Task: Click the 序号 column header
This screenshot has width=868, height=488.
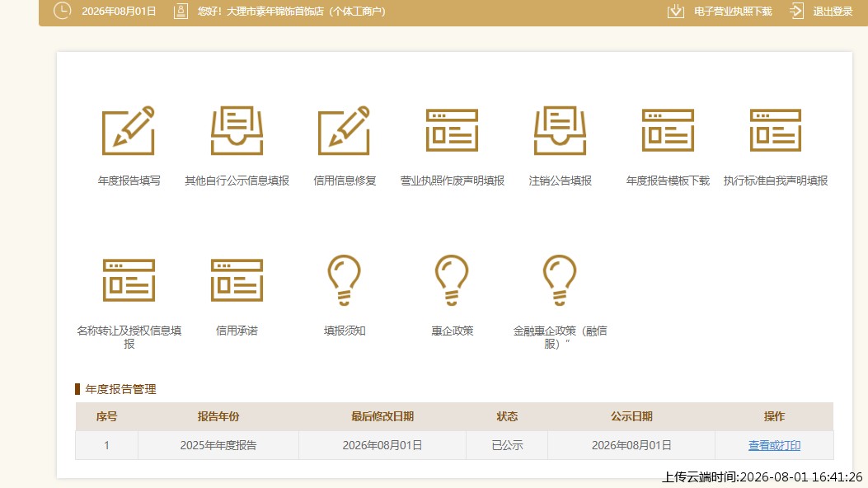Action: pos(107,416)
